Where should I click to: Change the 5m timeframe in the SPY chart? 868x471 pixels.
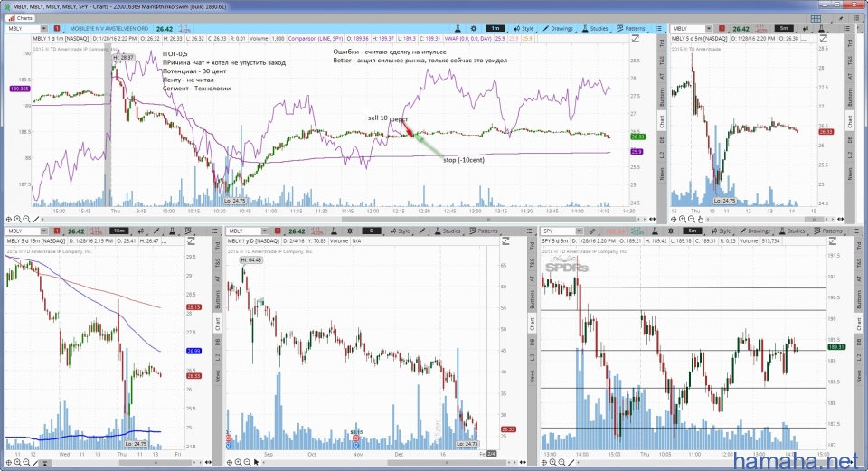693,231
